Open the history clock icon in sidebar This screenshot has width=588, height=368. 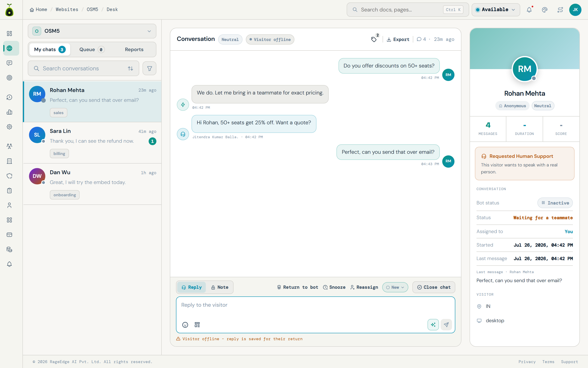pos(9,97)
